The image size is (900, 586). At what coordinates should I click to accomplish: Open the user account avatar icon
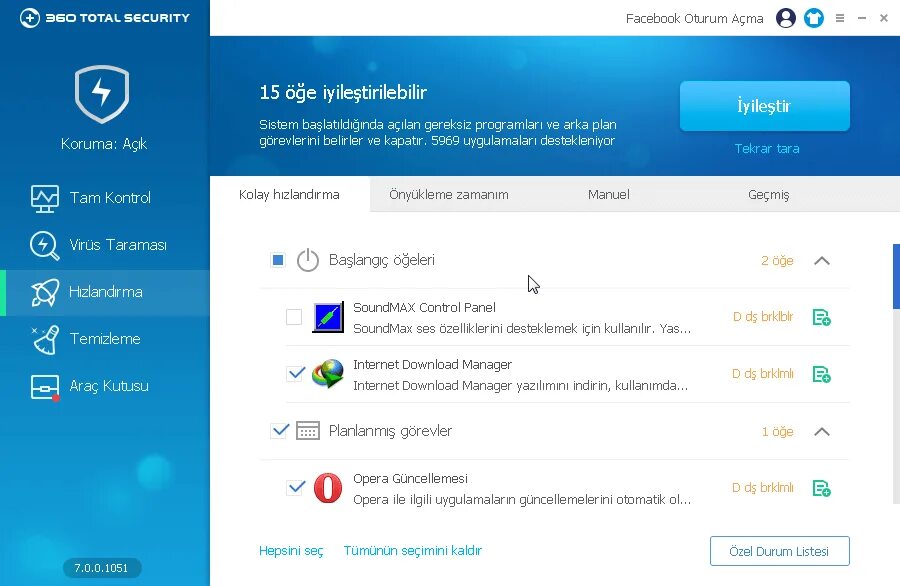pos(786,18)
